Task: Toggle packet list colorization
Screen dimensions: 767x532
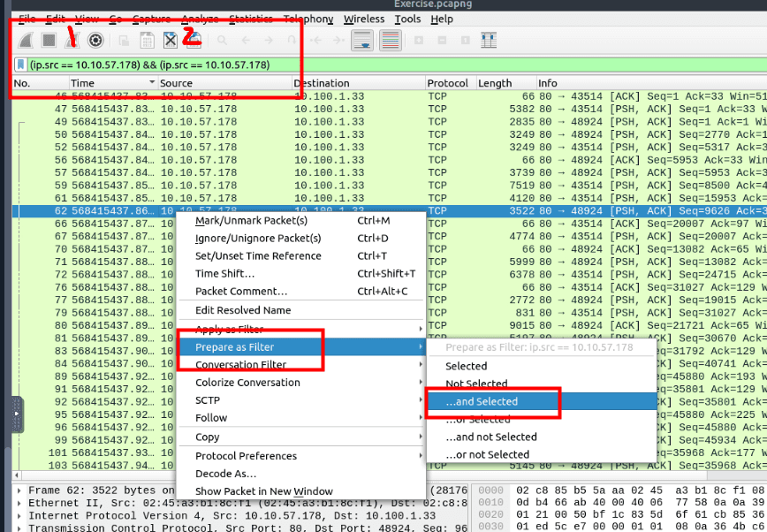Action: pyautogui.click(x=391, y=40)
